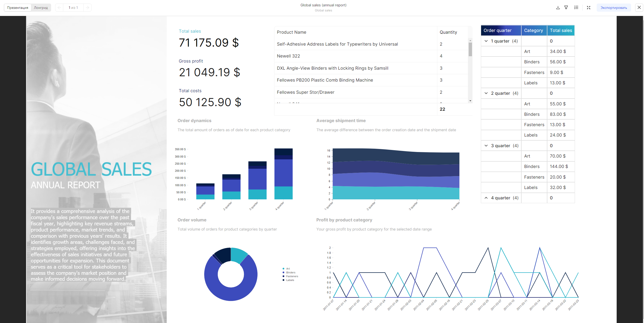Close the report viewer with X
The height and width of the screenshot is (323, 644).
[x=639, y=8]
